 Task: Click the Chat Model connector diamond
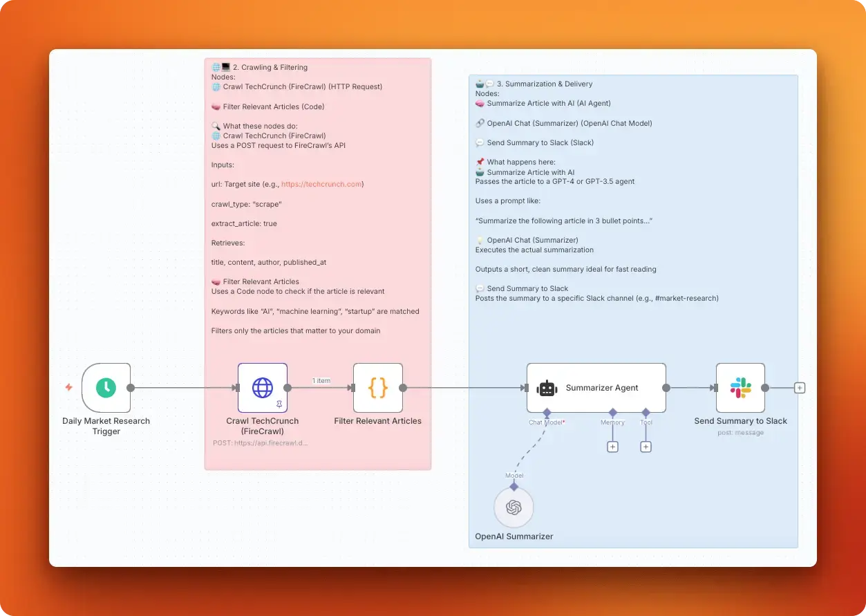pyautogui.click(x=547, y=412)
